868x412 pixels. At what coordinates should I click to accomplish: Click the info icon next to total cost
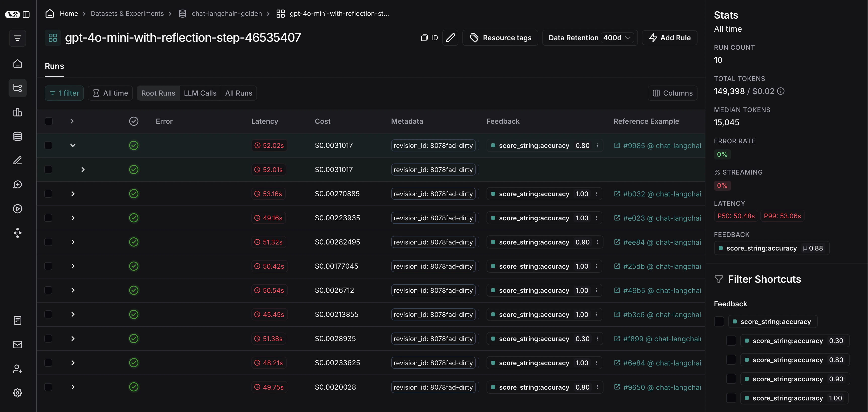(x=781, y=91)
